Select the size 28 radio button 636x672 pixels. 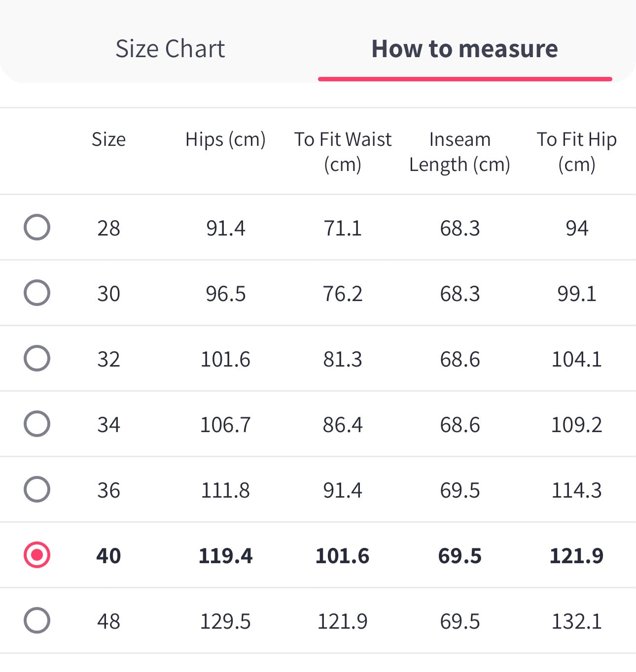[37, 227]
